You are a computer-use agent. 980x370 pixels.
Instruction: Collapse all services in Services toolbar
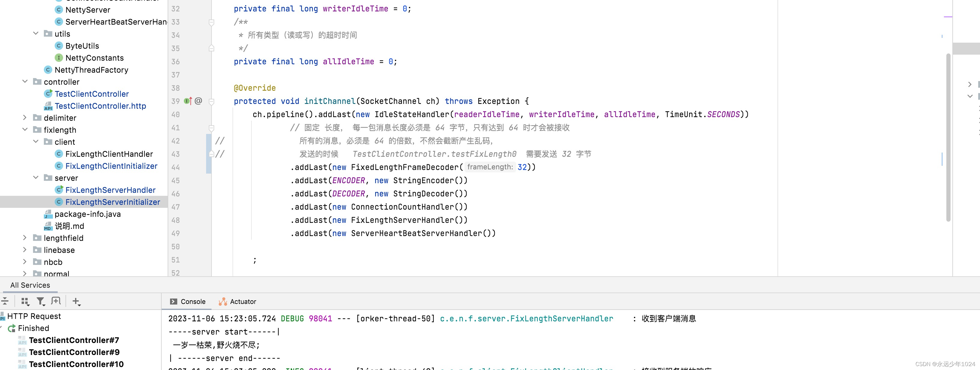click(x=5, y=301)
